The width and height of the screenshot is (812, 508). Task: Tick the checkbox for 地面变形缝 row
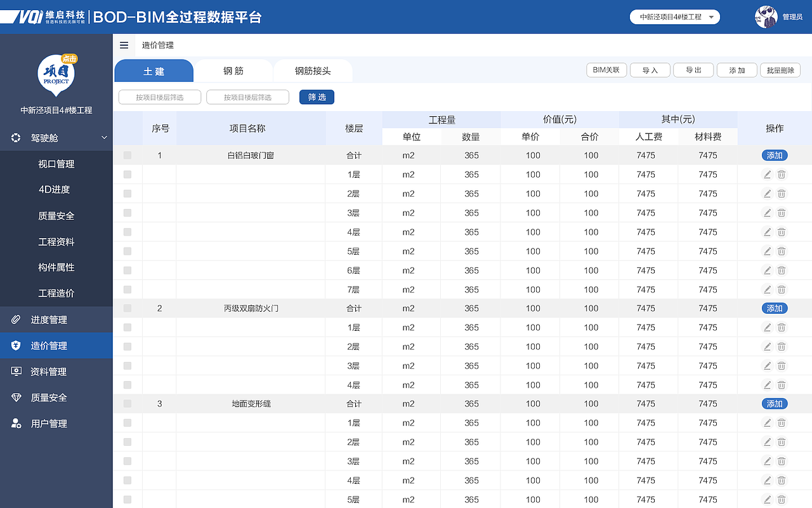pyautogui.click(x=127, y=403)
